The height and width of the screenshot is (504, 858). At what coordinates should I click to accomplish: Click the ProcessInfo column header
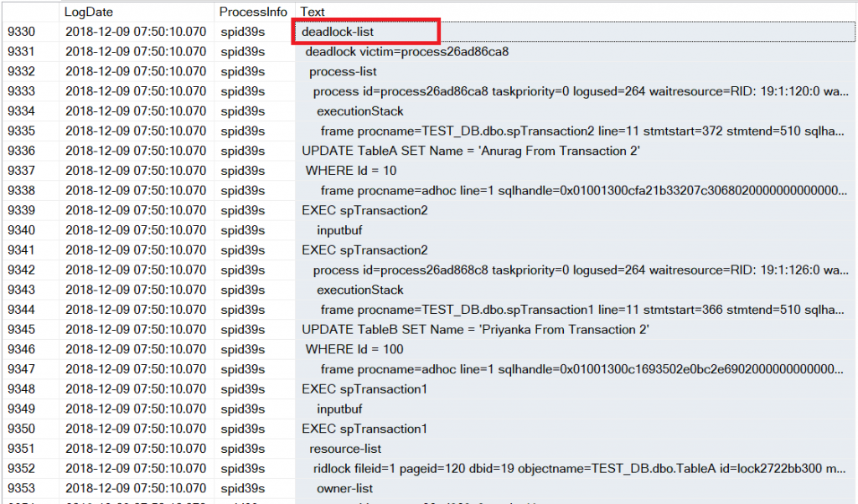point(252,12)
